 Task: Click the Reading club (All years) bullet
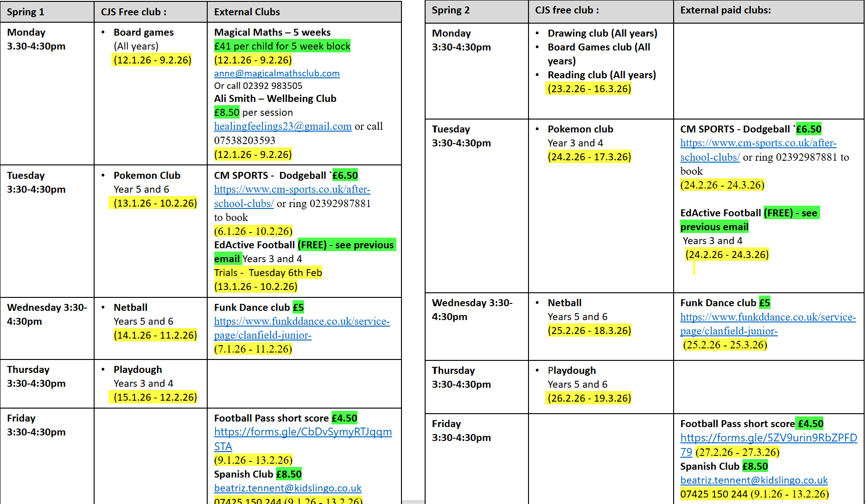(x=601, y=75)
